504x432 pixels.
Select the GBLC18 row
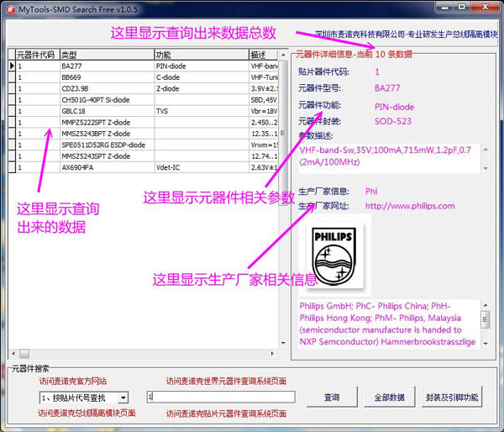[x=143, y=111]
